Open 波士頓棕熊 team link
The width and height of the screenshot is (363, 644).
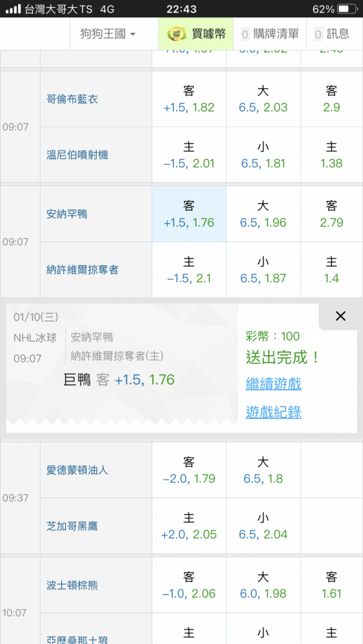pyautogui.click(x=72, y=585)
